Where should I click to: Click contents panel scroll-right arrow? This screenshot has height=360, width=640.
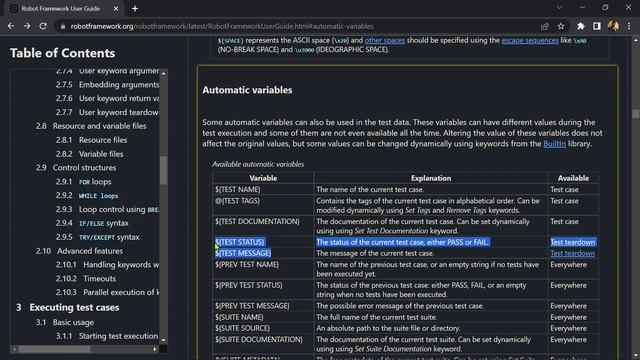(x=155, y=349)
